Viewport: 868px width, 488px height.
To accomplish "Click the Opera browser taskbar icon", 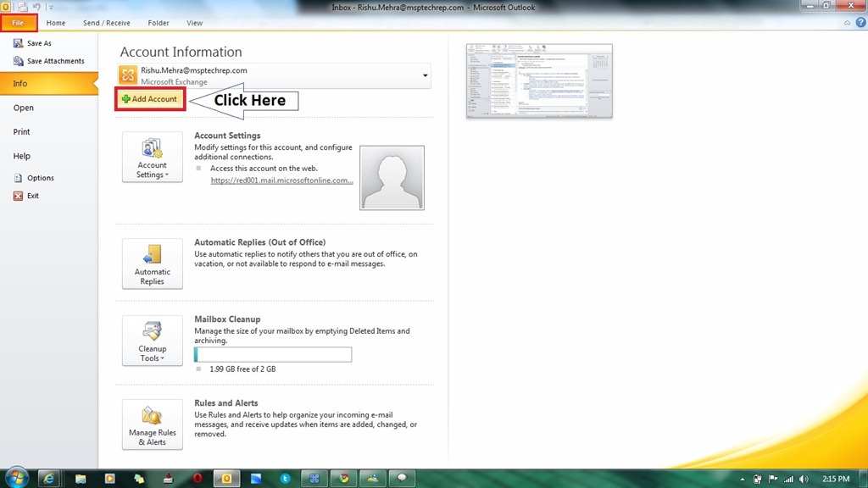I will click(x=197, y=479).
